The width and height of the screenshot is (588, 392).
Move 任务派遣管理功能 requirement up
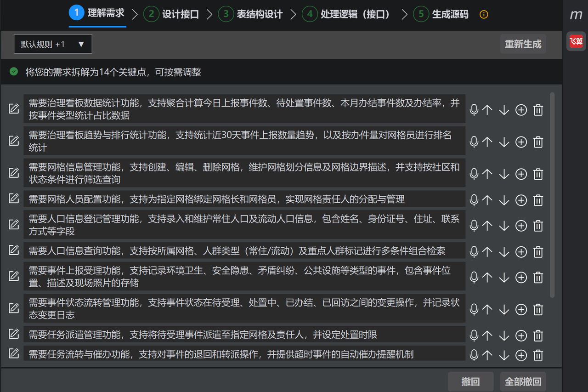tap(487, 335)
